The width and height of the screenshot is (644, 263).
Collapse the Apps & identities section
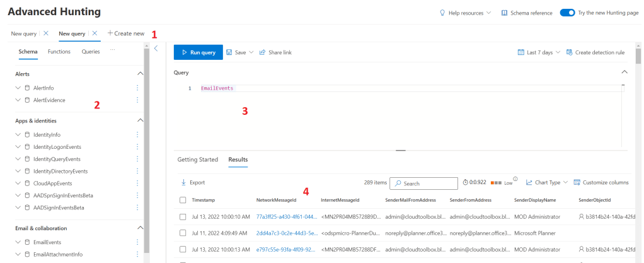point(140,120)
